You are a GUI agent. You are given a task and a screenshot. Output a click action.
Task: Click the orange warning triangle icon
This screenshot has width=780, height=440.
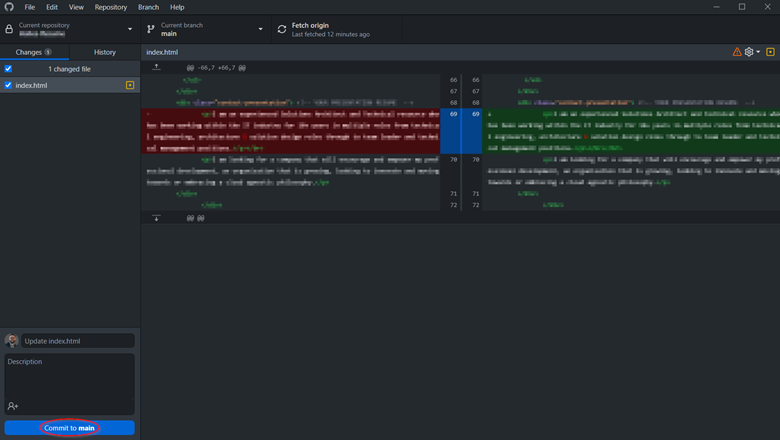[x=737, y=52]
